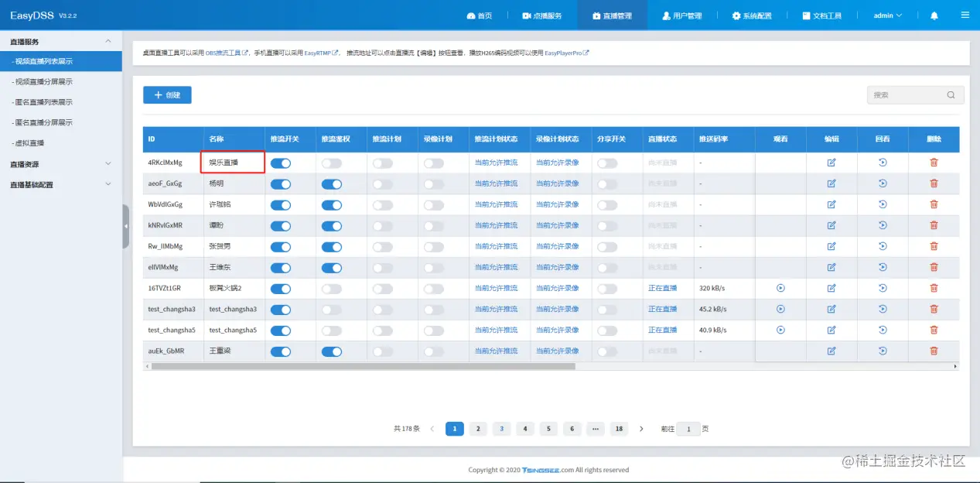Edit the test_changsha5 stream
Screen dimensions: 980x483
831,330
